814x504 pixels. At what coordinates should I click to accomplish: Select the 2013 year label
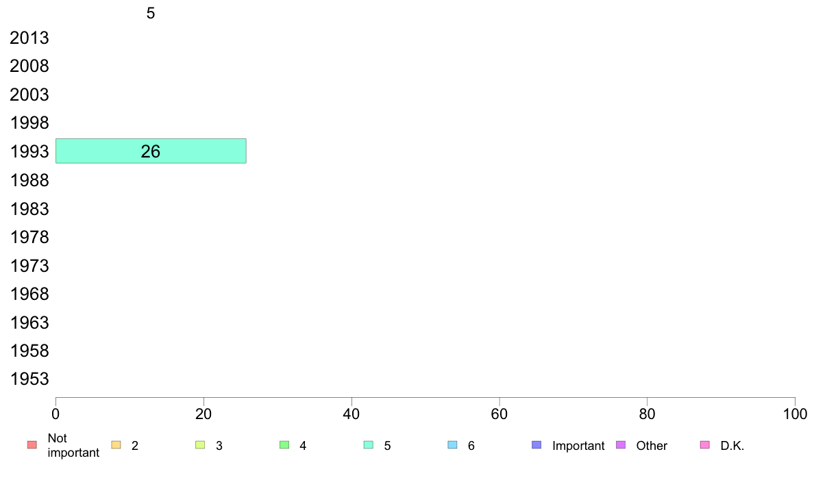[29, 38]
